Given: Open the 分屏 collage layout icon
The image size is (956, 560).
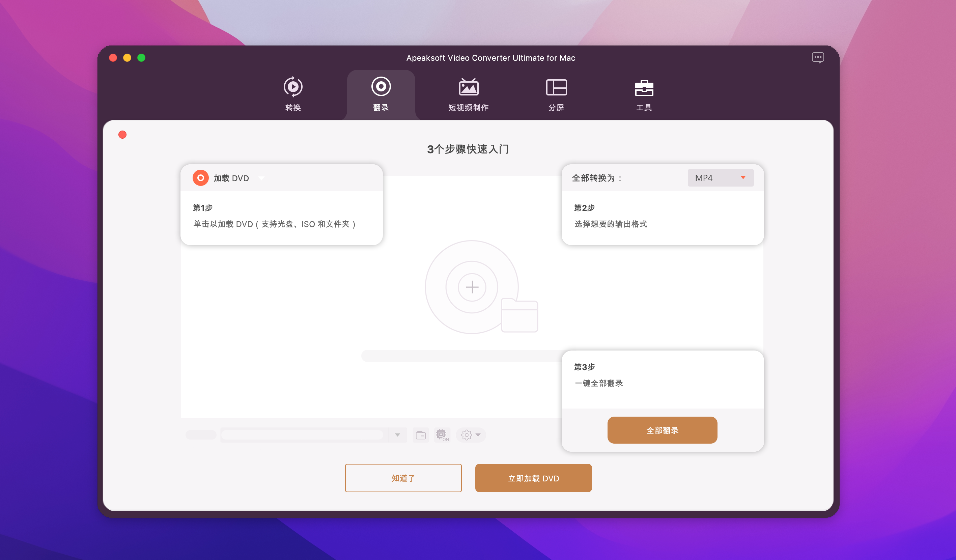Looking at the screenshot, I should point(556,87).
